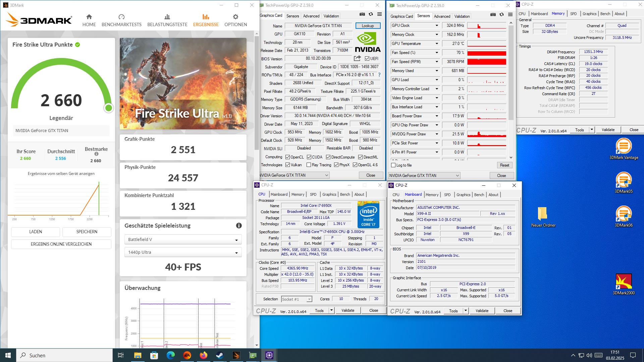Toggle Vulkan checkbox in GPU-Z

pyautogui.click(x=287, y=165)
